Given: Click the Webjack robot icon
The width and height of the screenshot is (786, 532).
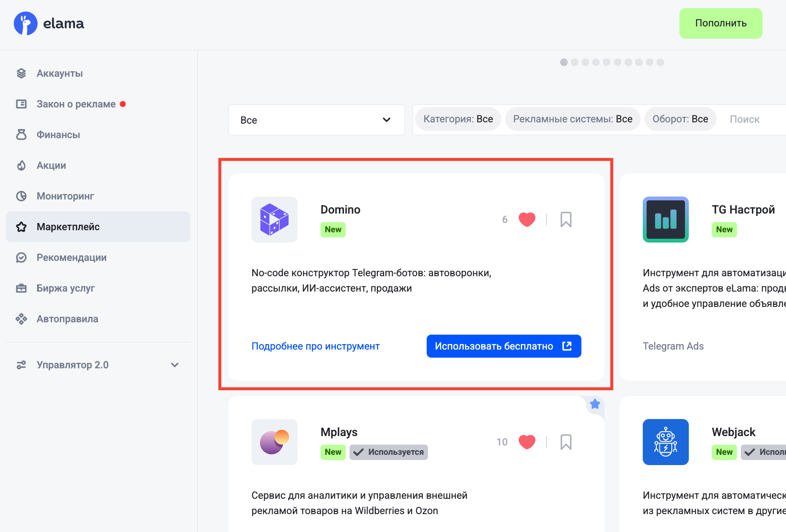Looking at the screenshot, I should pyautogui.click(x=665, y=442).
